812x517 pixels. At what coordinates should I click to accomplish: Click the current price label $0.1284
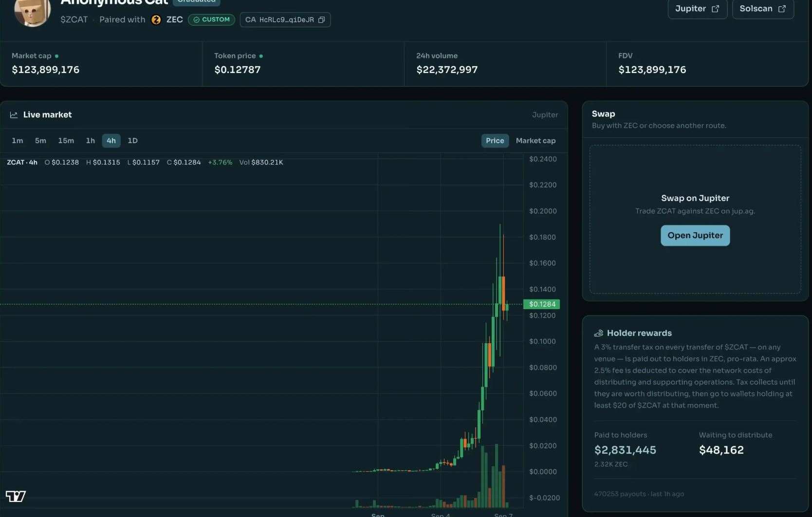542,304
